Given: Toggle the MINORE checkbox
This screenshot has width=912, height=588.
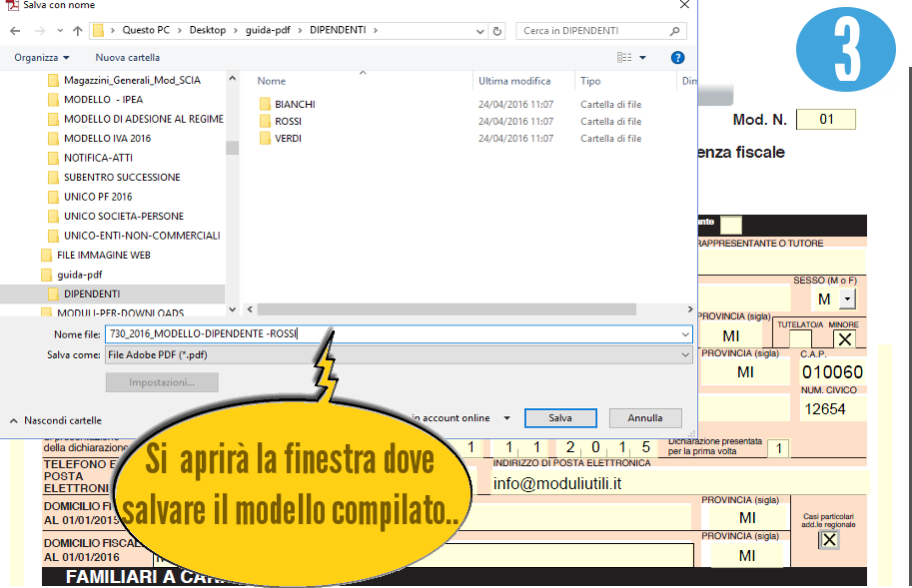Looking at the screenshot, I should pyautogui.click(x=845, y=339).
